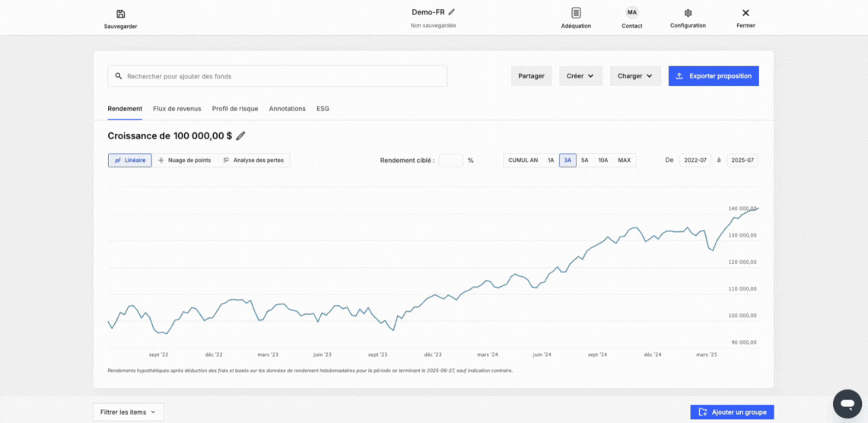Switch to the Annotations tab
This screenshot has height=423, width=868.
288,109
